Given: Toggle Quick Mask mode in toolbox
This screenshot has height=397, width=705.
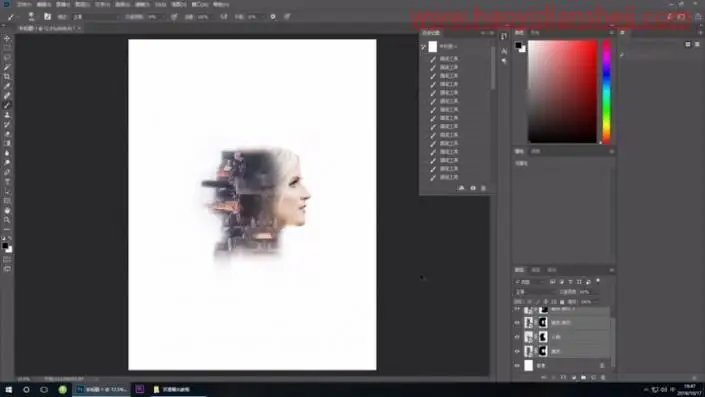Looking at the screenshot, I should click(x=7, y=259).
